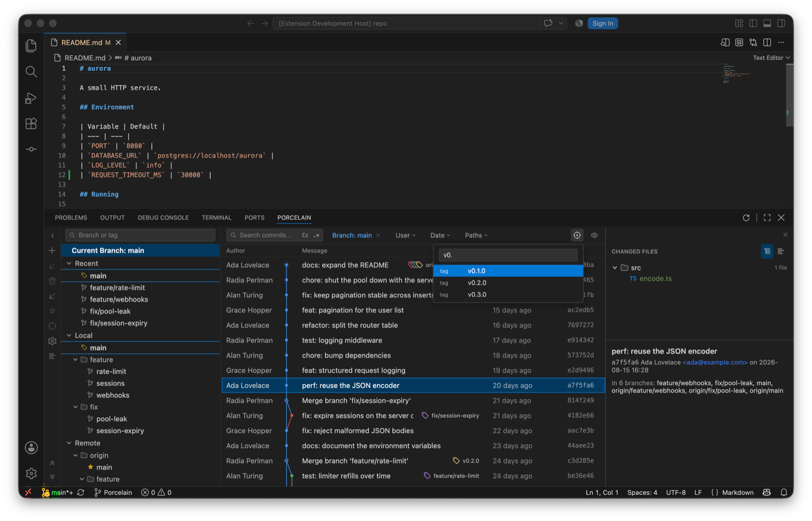Focus the Branch or tag search field
The width and height of the screenshot is (812, 521).
click(x=141, y=235)
